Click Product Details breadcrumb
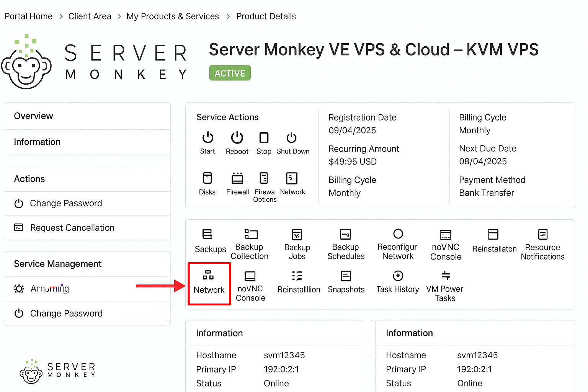Screen dimensions: 588x392 266,16
